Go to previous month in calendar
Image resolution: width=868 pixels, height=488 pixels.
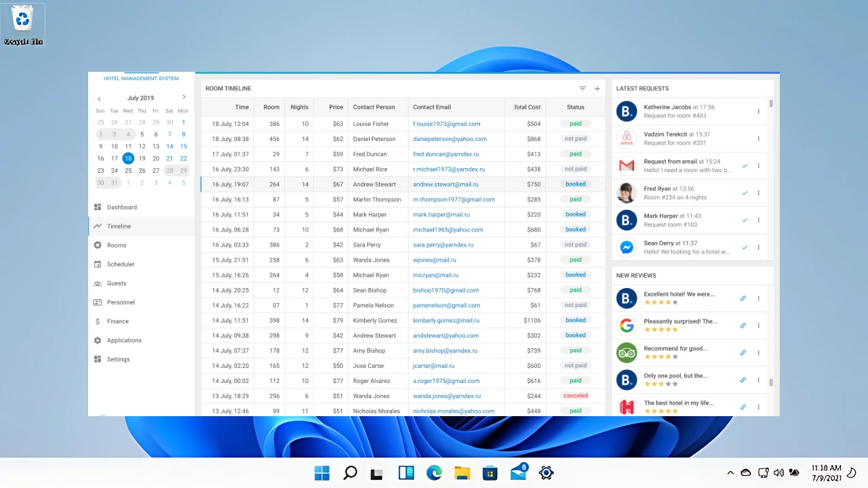click(x=99, y=98)
